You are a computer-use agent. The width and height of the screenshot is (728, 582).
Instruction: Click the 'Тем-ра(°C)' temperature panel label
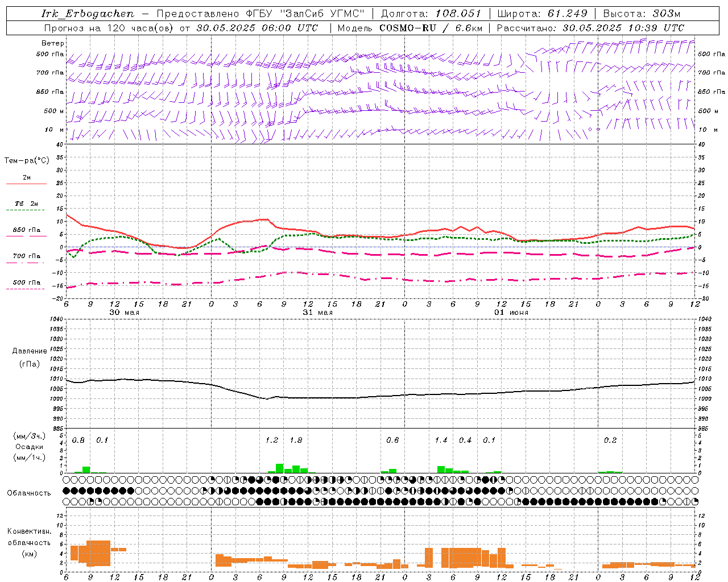tap(27, 161)
